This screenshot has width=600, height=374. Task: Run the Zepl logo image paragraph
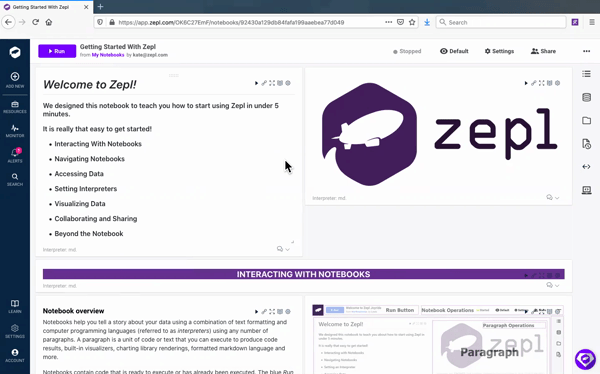(x=526, y=83)
